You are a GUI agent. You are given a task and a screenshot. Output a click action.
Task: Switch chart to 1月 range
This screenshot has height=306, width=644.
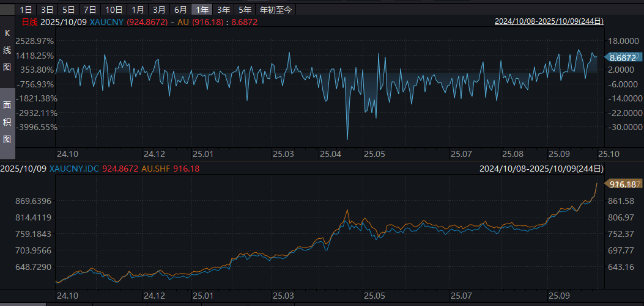138,10
